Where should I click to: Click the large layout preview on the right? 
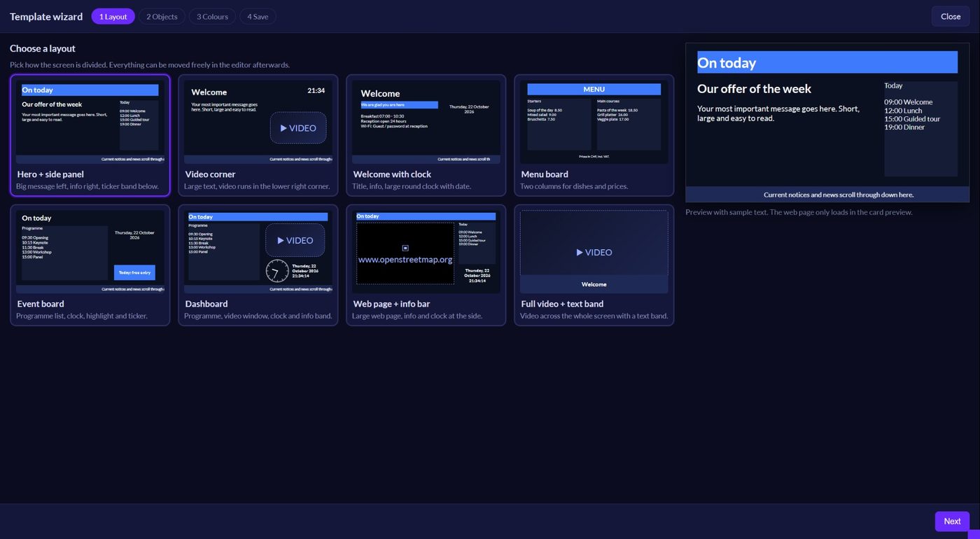click(x=827, y=122)
